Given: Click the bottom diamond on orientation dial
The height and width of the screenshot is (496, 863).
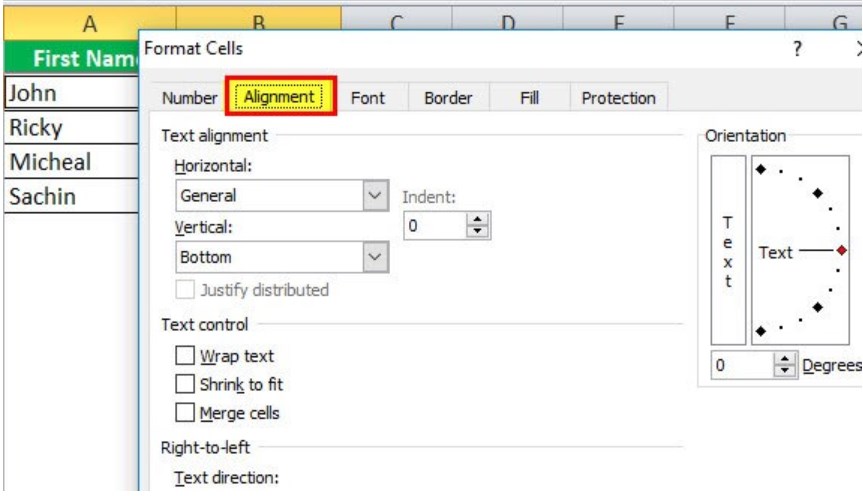Looking at the screenshot, I should click(x=761, y=331).
